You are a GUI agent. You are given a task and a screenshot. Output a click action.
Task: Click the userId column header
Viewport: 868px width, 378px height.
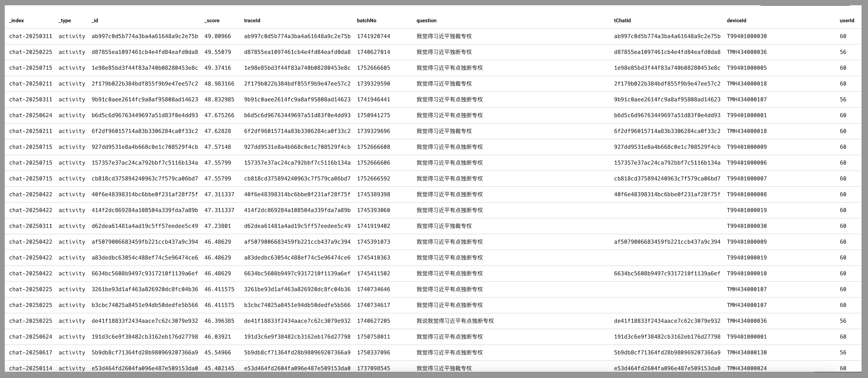click(847, 21)
